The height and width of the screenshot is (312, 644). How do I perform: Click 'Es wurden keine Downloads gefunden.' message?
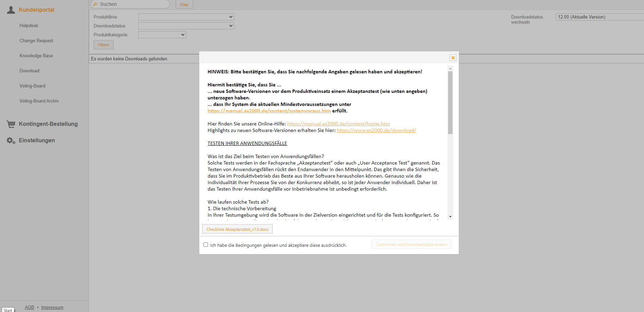pyautogui.click(x=129, y=59)
